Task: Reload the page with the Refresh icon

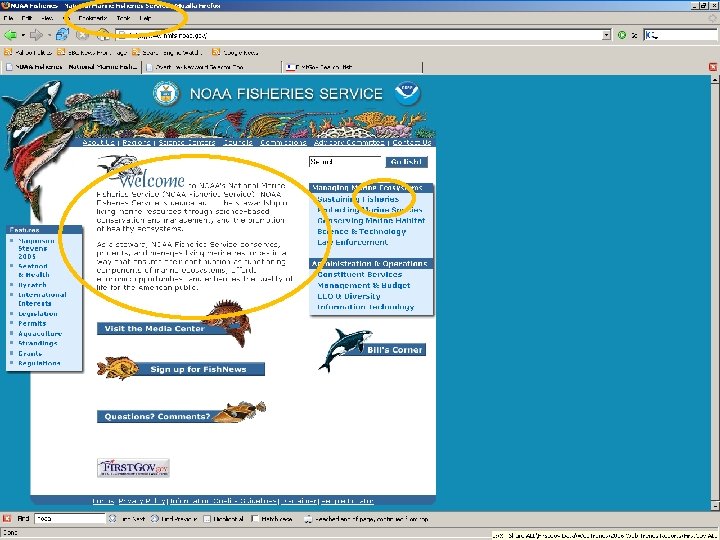Action: 62,34
